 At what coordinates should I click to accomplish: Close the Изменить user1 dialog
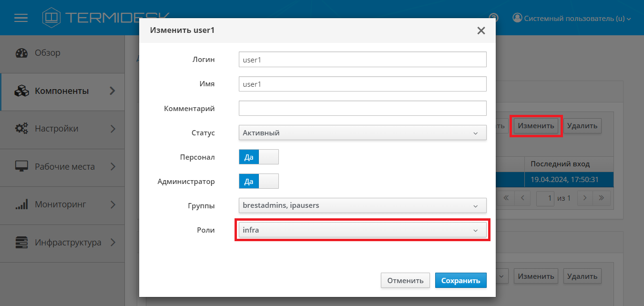click(481, 31)
